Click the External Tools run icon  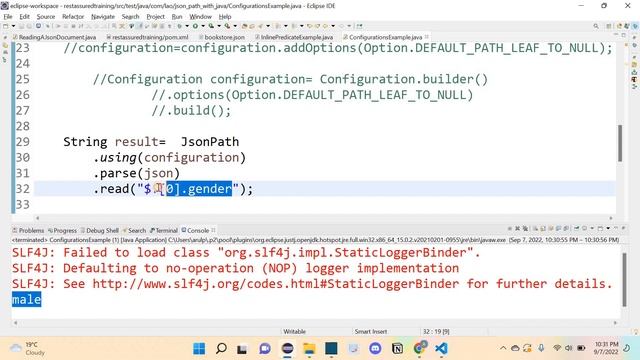pos(227,26)
